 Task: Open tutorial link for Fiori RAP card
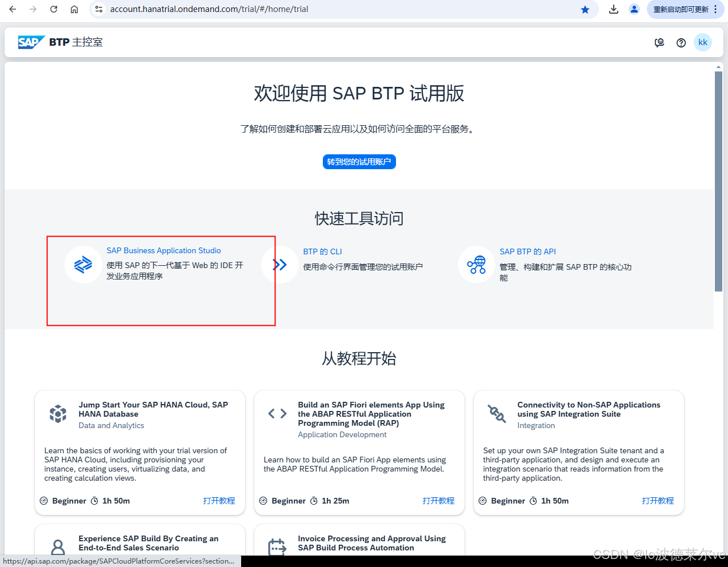pos(438,501)
